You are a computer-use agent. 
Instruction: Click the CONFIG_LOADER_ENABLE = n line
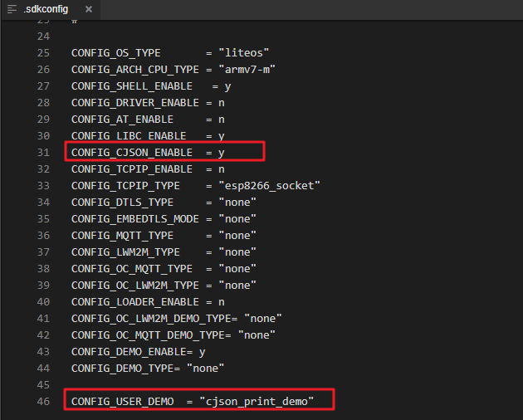point(148,302)
